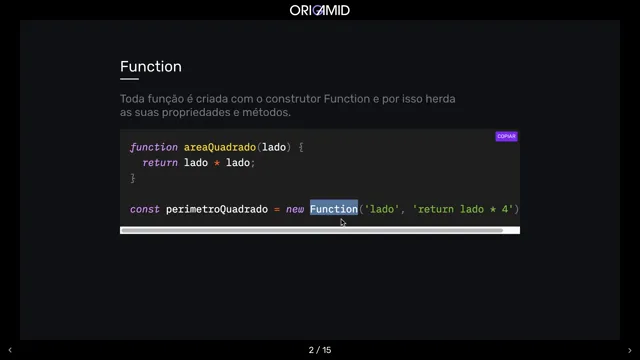Click the paragraph about construtor Function
640x360 pixels.
[x=288, y=105]
